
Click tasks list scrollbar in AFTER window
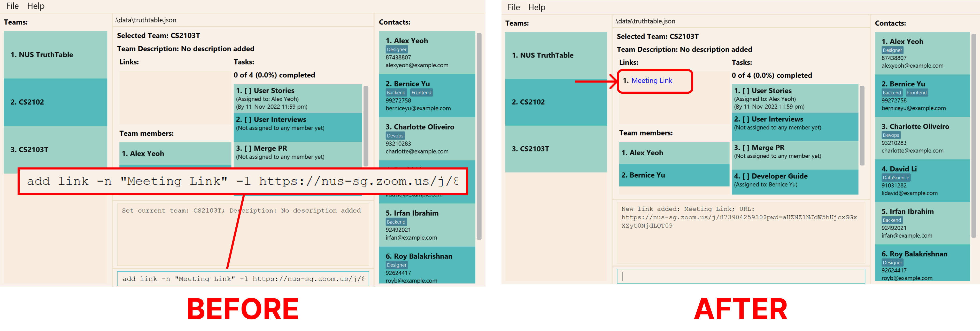(x=862, y=125)
